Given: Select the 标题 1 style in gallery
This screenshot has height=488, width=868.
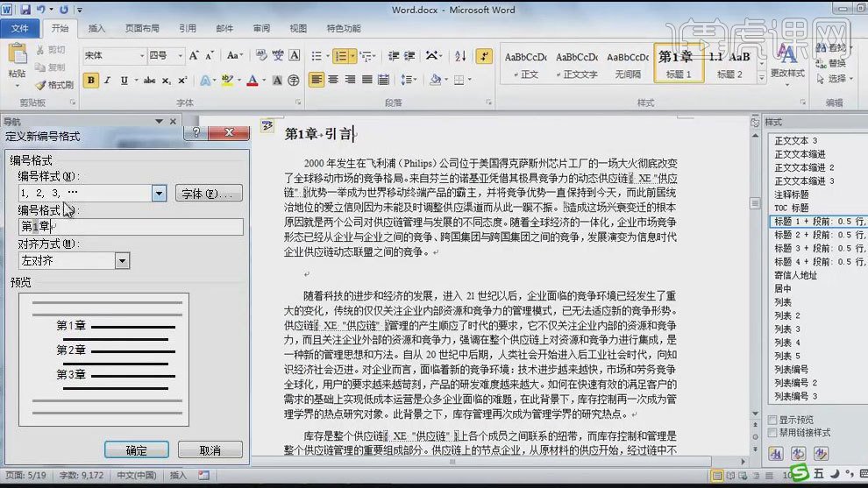Looking at the screenshot, I should [679, 63].
